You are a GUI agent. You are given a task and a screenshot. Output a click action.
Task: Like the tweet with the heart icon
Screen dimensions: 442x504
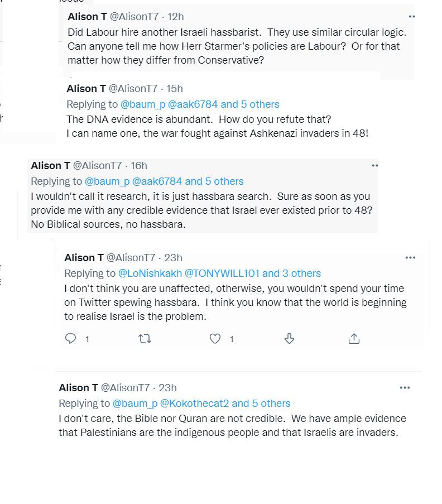(x=215, y=338)
